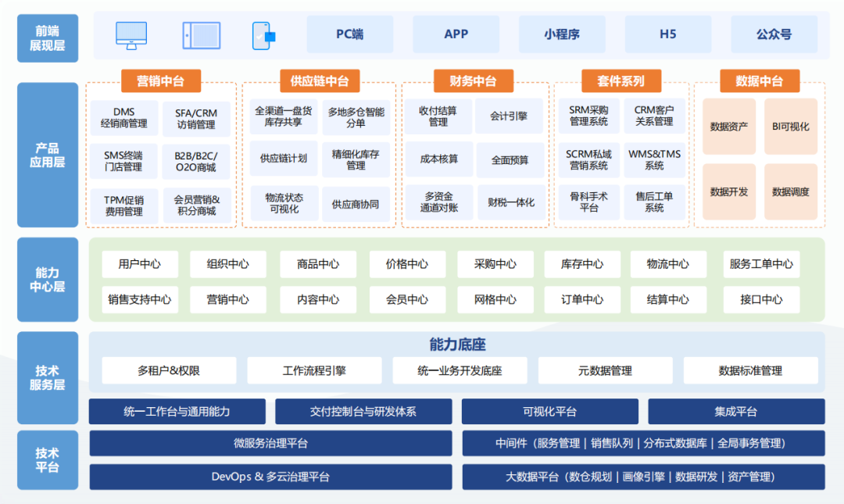
Task: Click 会计引擎 module
Action: tap(510, 116)
